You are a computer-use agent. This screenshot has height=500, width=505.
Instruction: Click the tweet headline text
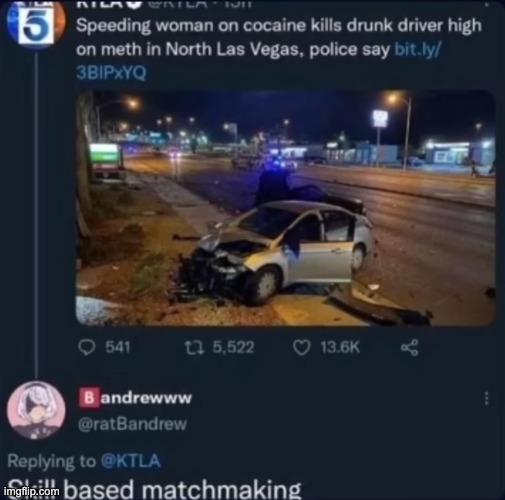tap(279, 37)
